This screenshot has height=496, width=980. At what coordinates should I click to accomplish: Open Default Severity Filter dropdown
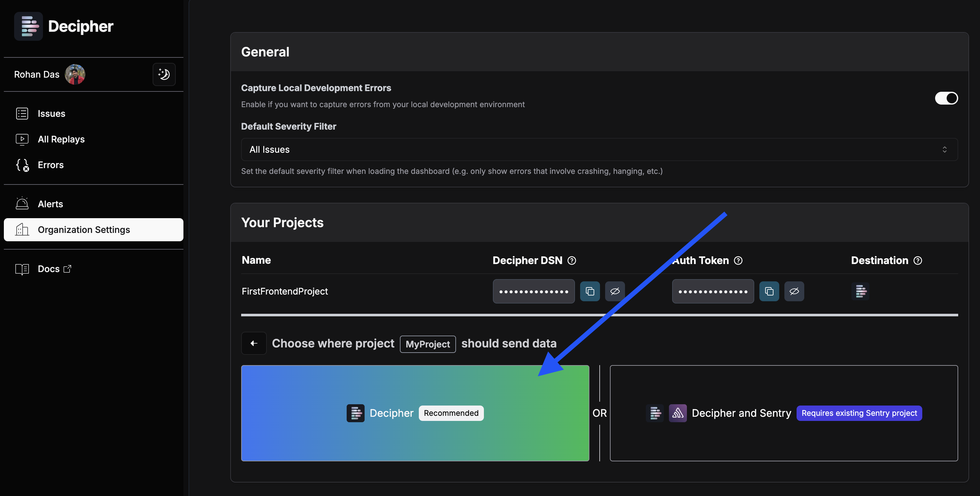(599, 150)
